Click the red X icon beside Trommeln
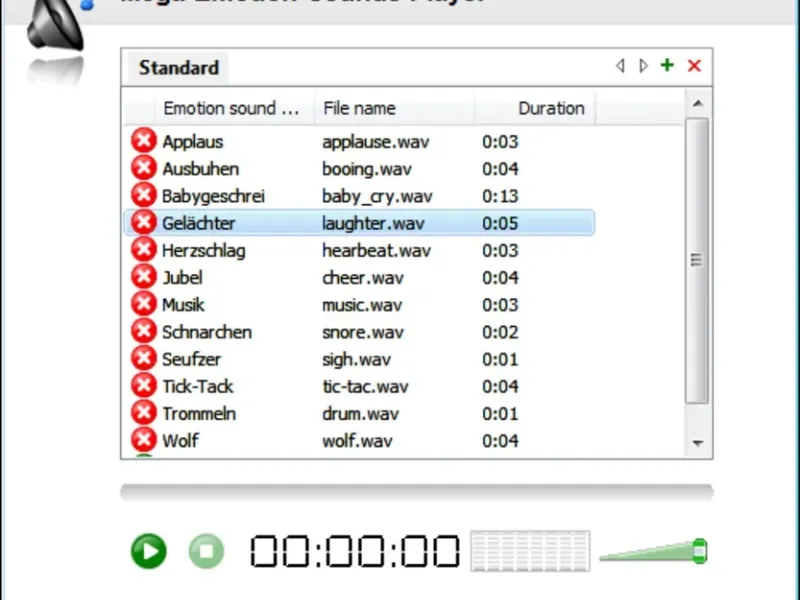The image size is (800, 600). coord(144,413)
